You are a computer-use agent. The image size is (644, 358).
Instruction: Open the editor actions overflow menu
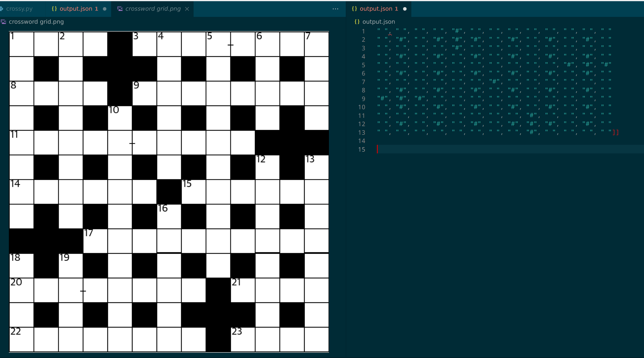click(335, 9)
